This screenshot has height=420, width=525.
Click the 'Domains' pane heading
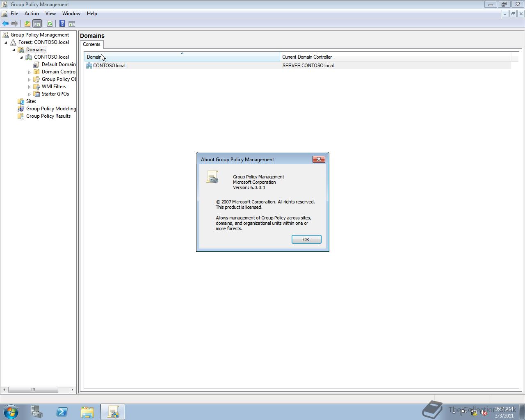92,36
